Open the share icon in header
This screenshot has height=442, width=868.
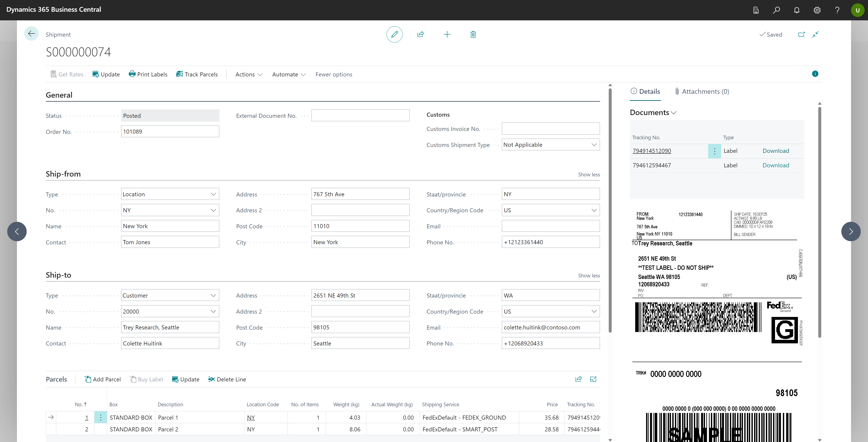(420, 34)
